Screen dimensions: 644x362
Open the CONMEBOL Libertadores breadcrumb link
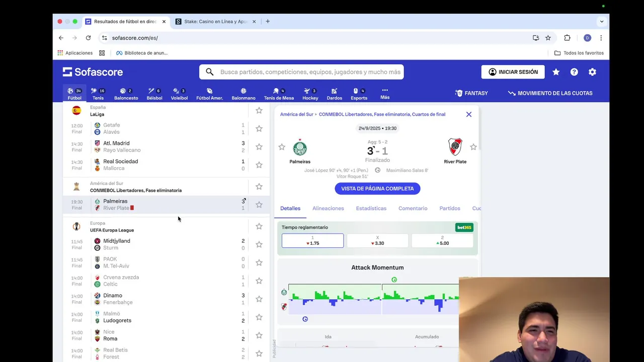click(382, 114)
